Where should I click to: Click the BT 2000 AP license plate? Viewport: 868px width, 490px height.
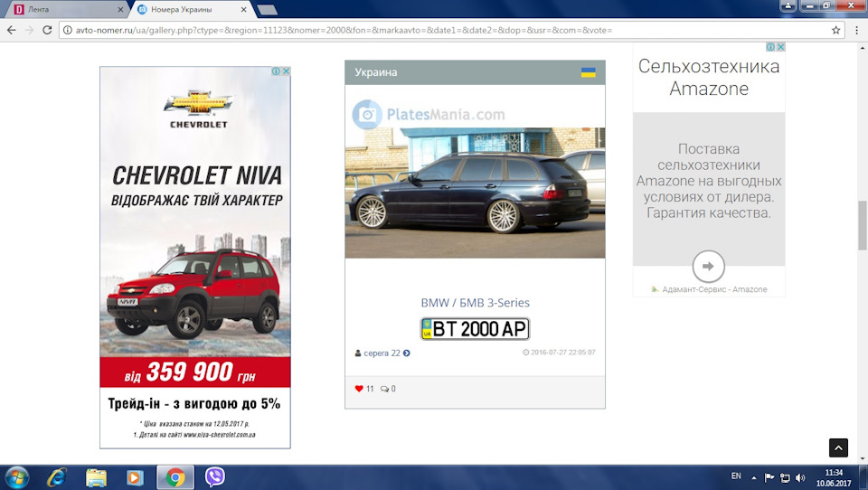point(475,329)
